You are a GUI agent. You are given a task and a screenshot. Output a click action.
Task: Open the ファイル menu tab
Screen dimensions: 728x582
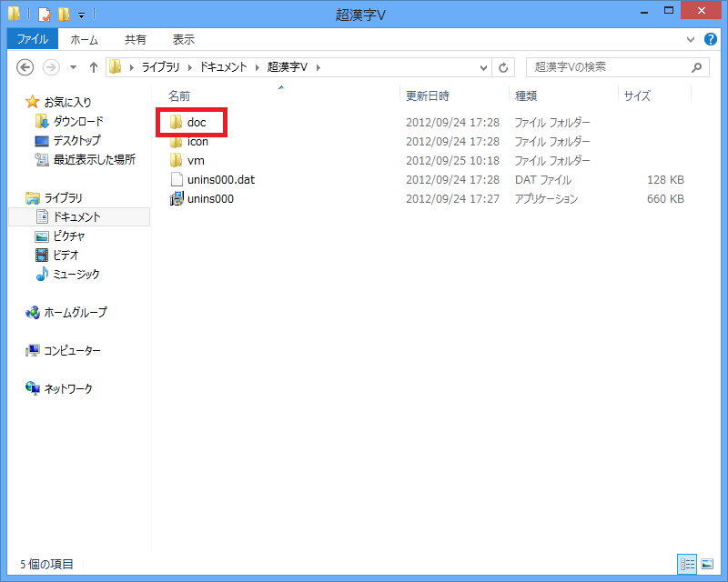tap(33, 39)
